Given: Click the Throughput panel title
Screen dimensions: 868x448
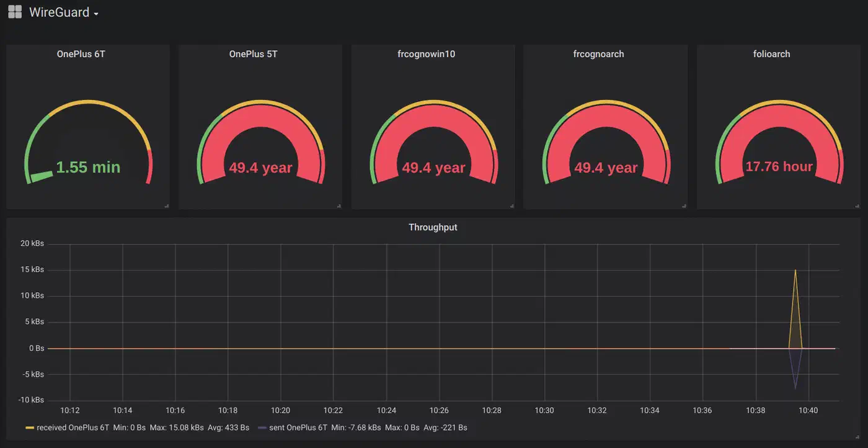Looking at the screenshot, I should 433,227.
